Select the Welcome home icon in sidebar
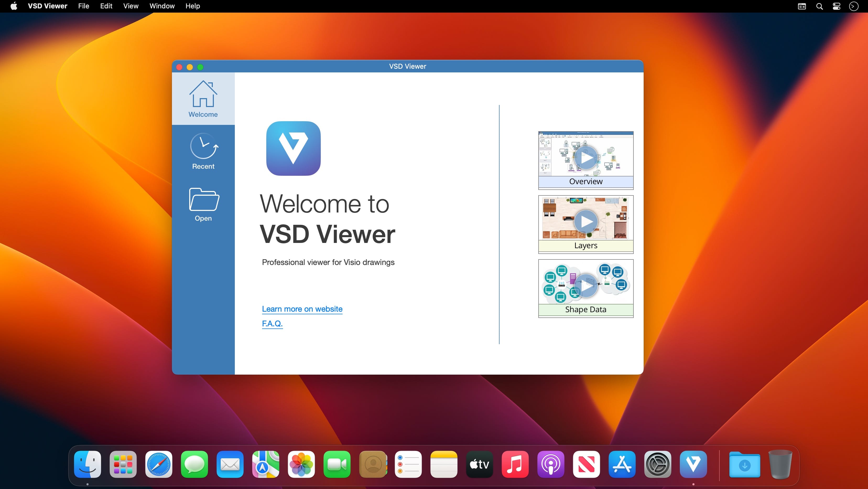The height and width of the screenshot is (489, 868). pyautogui.click(x=203, y=94)
